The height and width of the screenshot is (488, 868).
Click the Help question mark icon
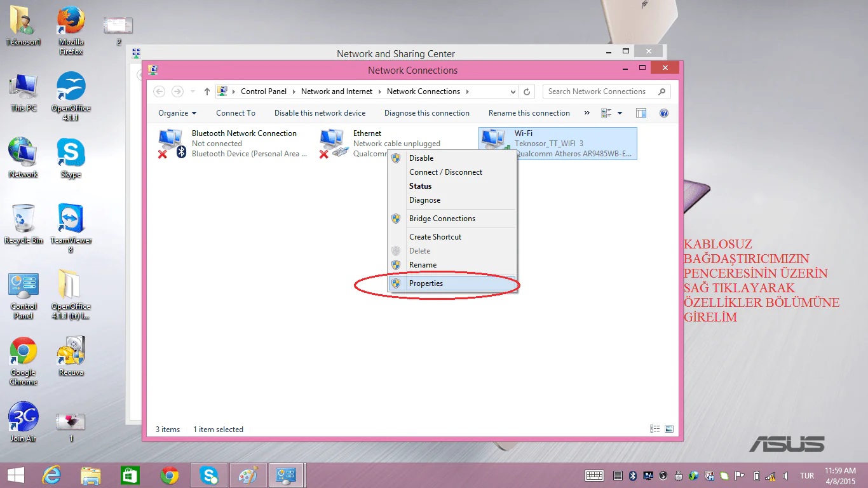point(664,113)
